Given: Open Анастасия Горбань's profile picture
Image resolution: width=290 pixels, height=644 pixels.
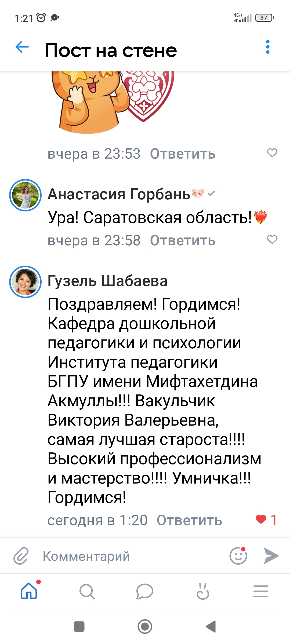Looking at the screenshot, I should (26, 195).
